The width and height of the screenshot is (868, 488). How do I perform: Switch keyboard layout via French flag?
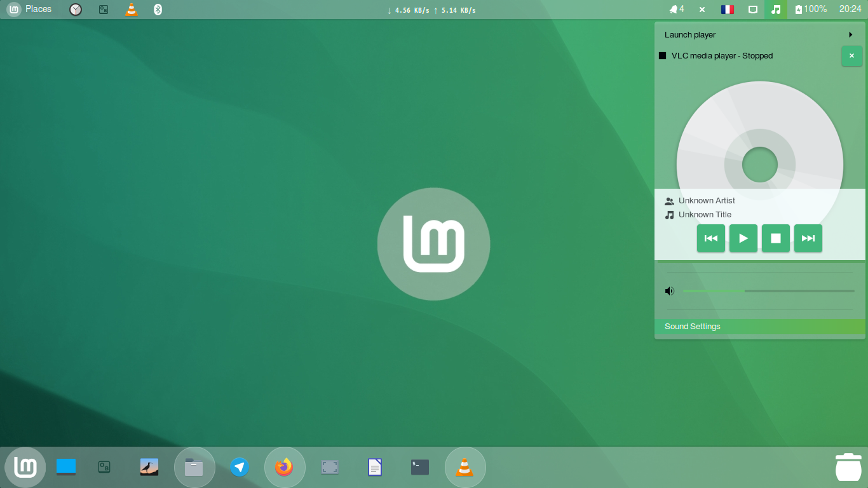(728, 10)
